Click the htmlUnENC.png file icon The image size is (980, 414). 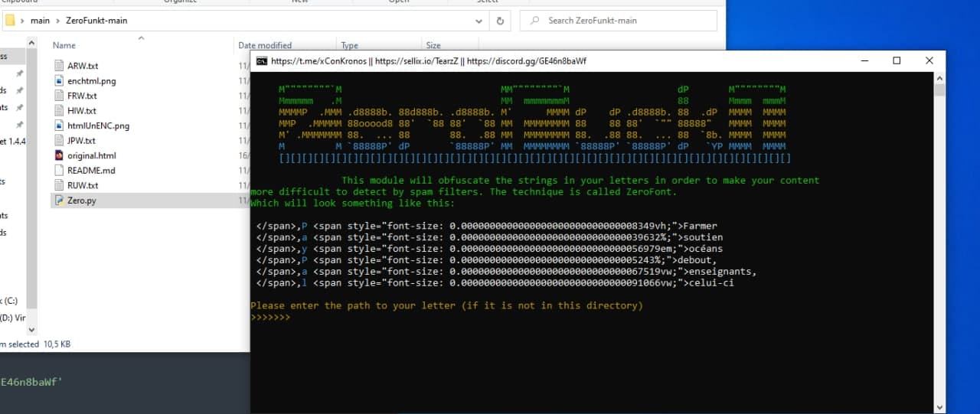point(60,126)
